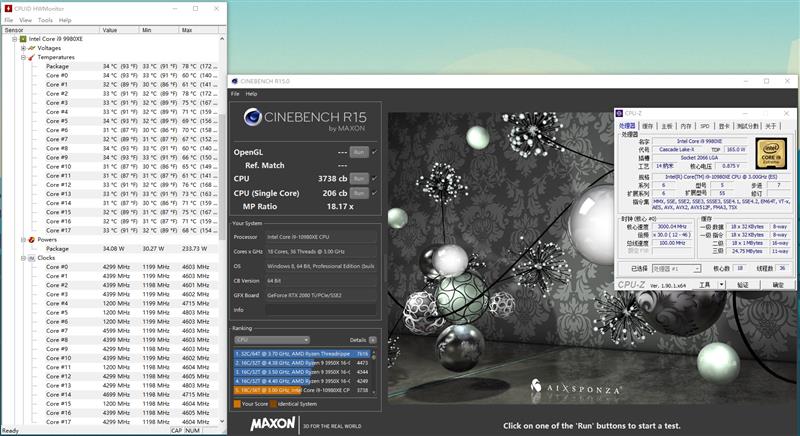Open the CPU ranking dropdown in Cinebench
The height and width of the screenshot is (436, 800).
click(272, 340)
